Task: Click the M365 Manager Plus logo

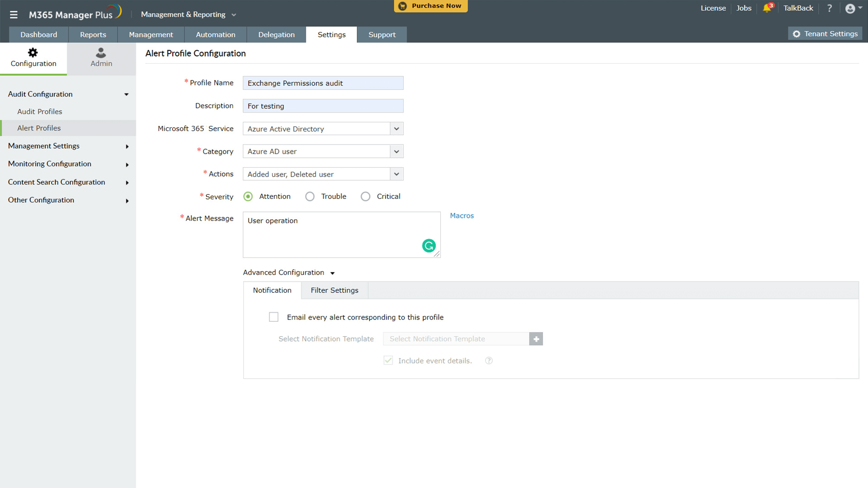Action: [x=75, y=13]
